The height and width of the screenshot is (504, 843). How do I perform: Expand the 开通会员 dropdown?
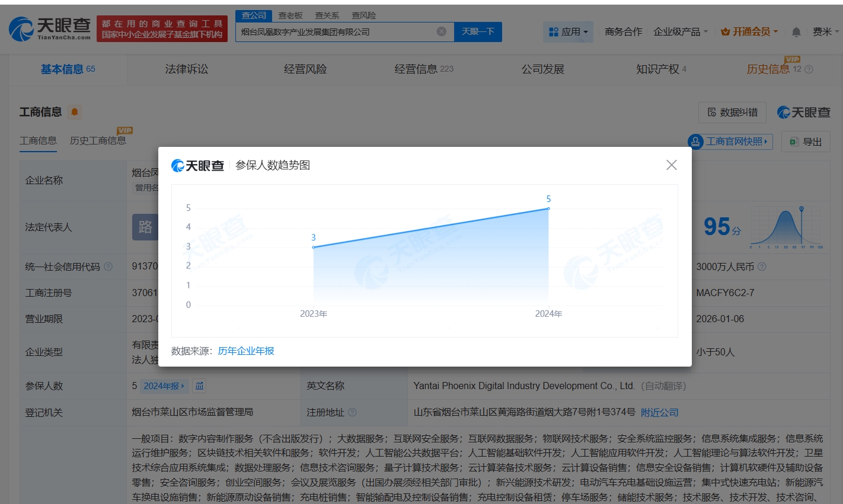click(x=749, y=32)
